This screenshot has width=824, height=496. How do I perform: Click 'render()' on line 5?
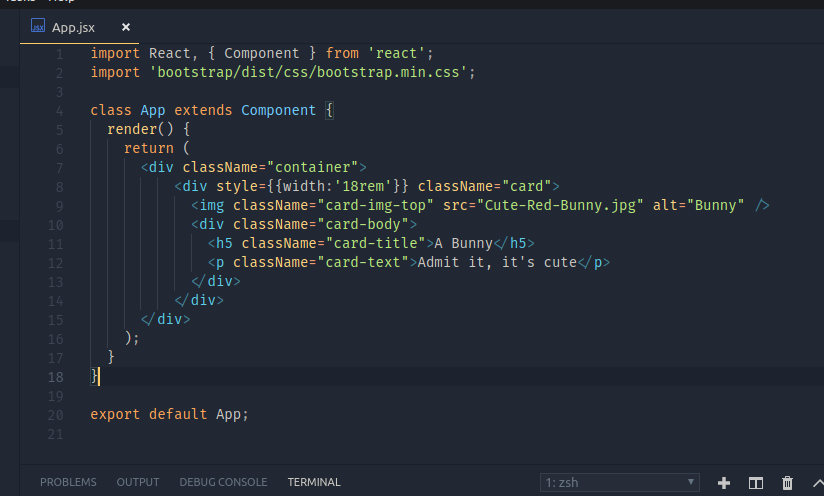click(x=140, y=129)
